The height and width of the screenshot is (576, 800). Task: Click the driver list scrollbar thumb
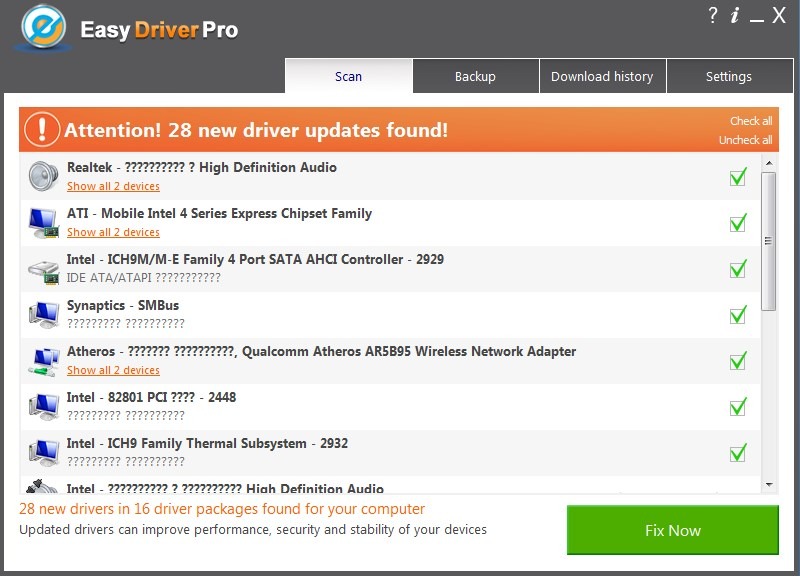point(768,241)
